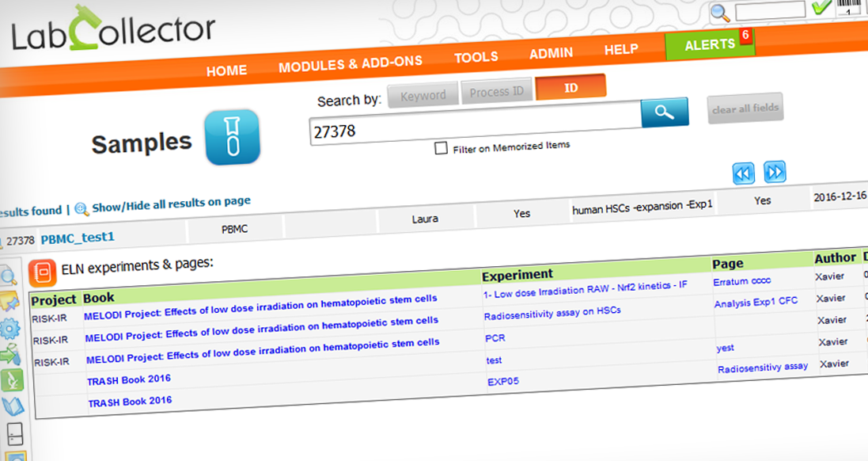Click the sample ID 27378 in the result row
The width and height of the screenshot is (868, 461).
pos(21,241)
